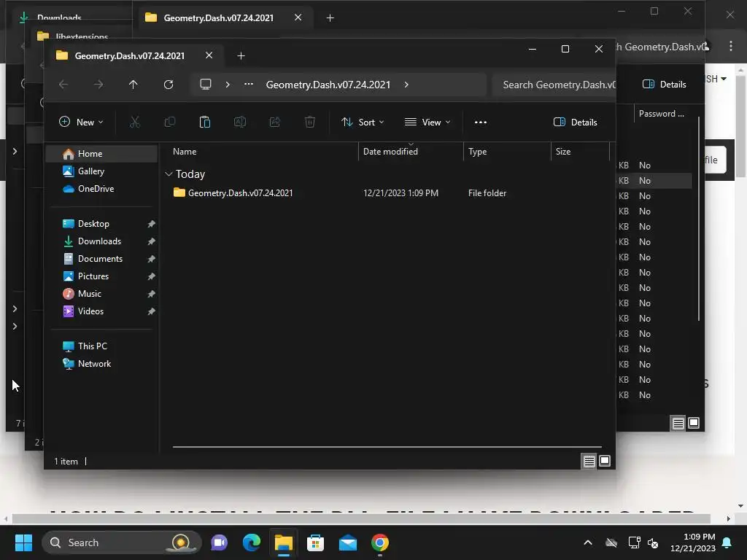747x560 pixels.
Task: Open the New dropdown menu
Action: tap(81, 122)
